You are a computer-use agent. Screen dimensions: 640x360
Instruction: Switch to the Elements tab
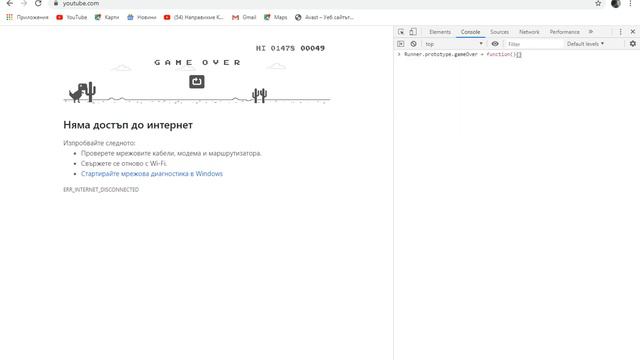click(440, 32)
